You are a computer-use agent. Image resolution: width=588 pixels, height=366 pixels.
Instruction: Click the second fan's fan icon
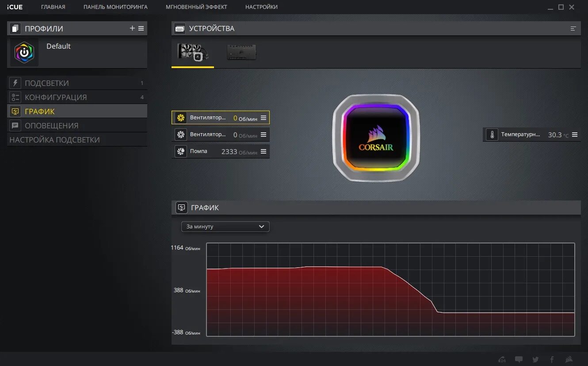[180, 135]
